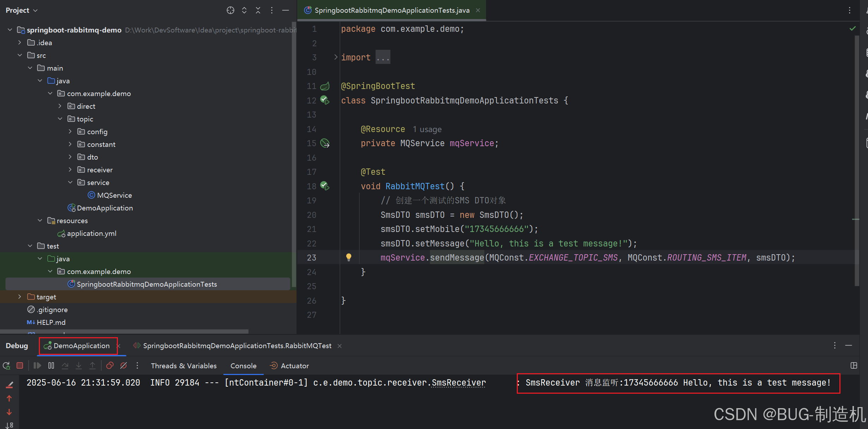Select the dto package
Image resolution: width=868 pixels, height=429 pixels.
88,157
